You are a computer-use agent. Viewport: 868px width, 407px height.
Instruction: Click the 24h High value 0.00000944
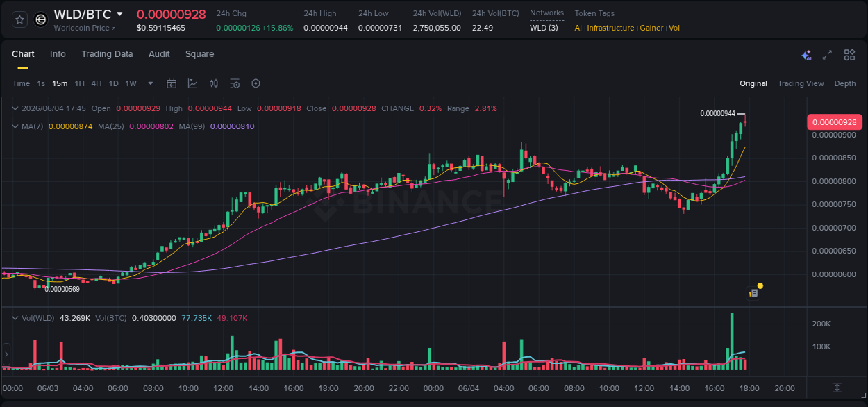325,28
